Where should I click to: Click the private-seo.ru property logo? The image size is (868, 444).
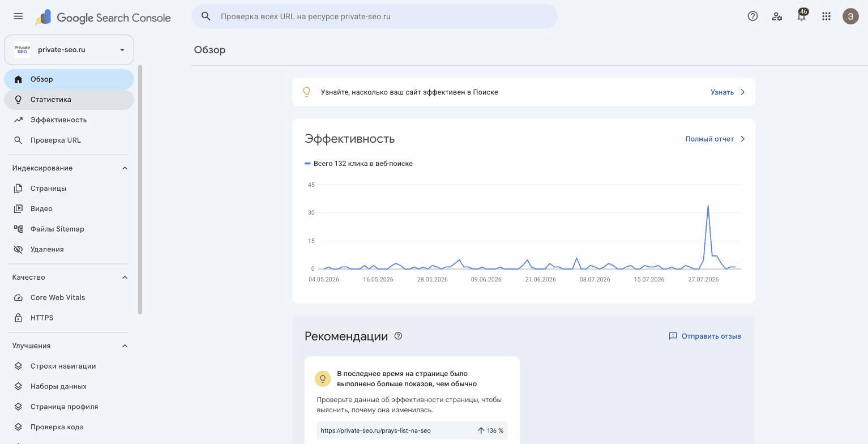tap(22, 50)
